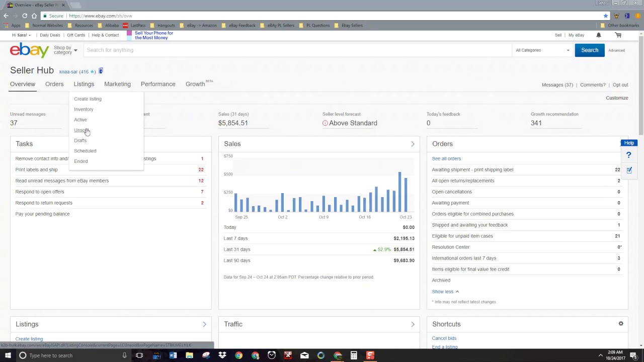This screenshot has height=362, width=644.
Task: Click the eBay search input field
Action: point(297,50)
